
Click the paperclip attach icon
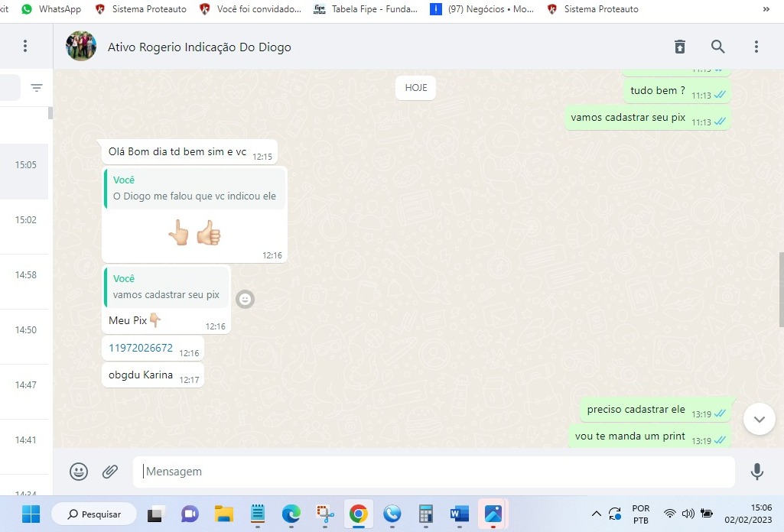pyautogui.click(x=110, y=472)
